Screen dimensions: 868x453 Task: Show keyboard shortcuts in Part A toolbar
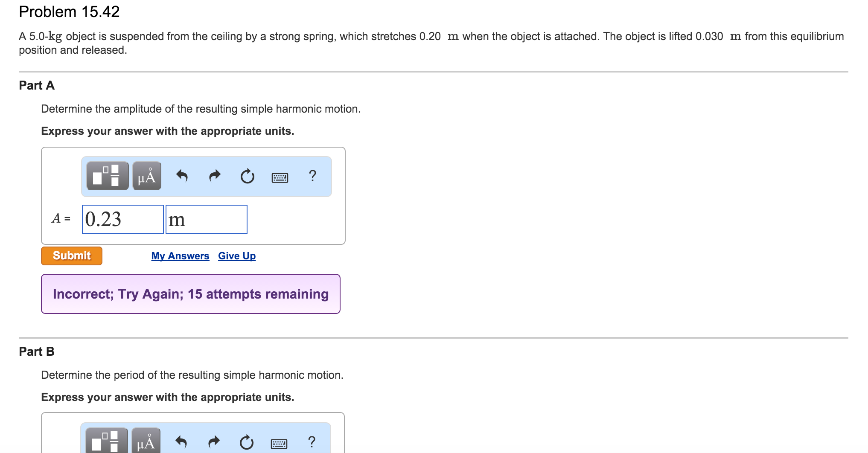pyautogui.click(x=280, y=177)
